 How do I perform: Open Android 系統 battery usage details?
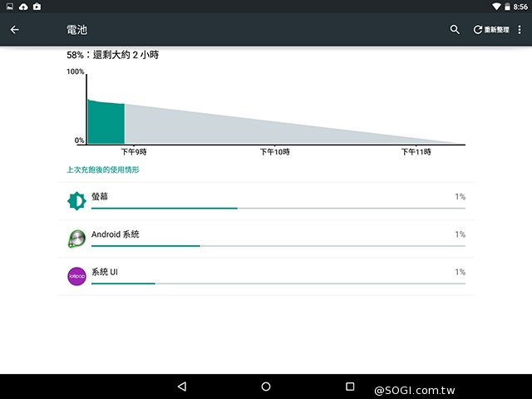click(266, 239)
